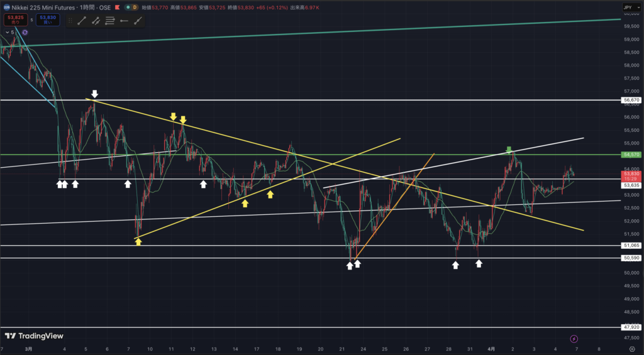
Task: Select the second line tool with midpoint handles
Action: coord(96,21)
